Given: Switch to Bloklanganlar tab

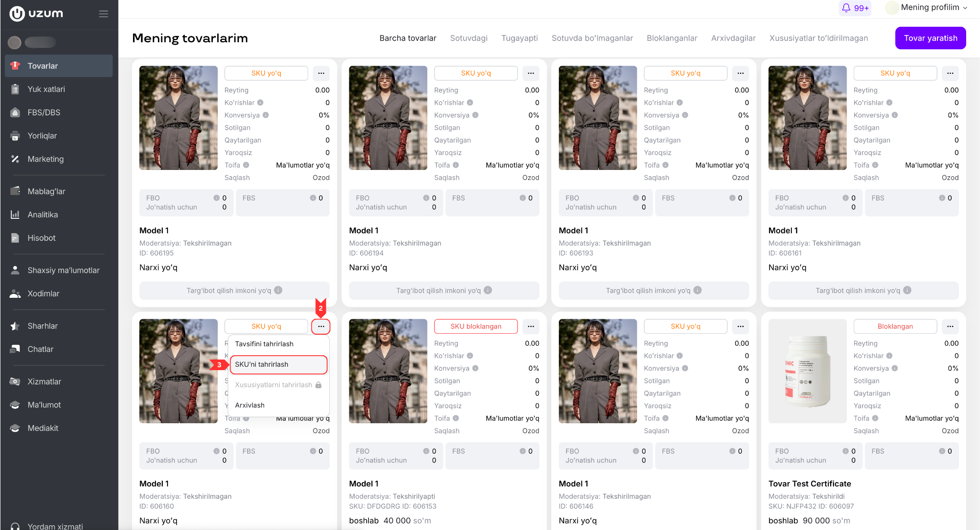Looking at the screenshot, I should [x=672, y=38].
